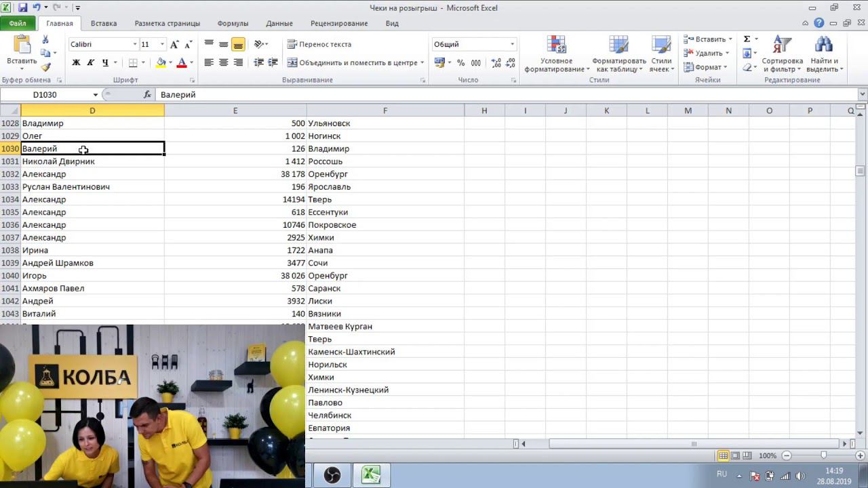This screenshot has height=488, width=868.
Task: Toggle center horizontal alignment
Action: point(223,63)
